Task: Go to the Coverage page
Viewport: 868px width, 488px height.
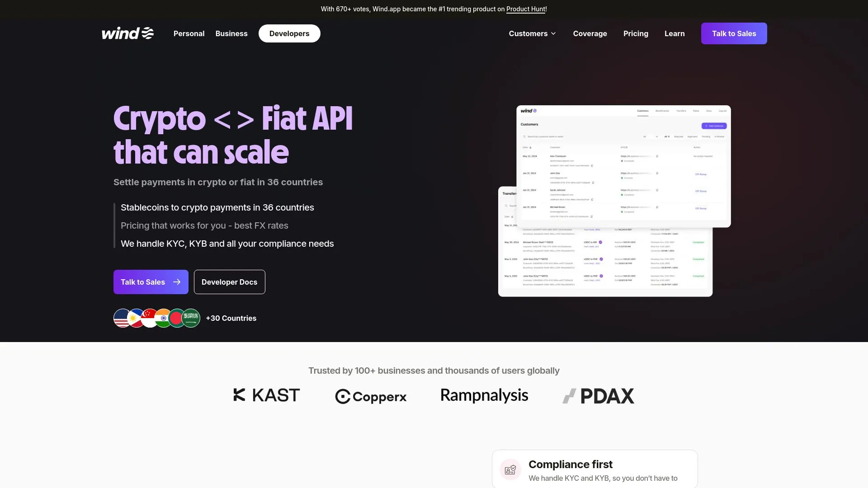Action: coord(590,33)
